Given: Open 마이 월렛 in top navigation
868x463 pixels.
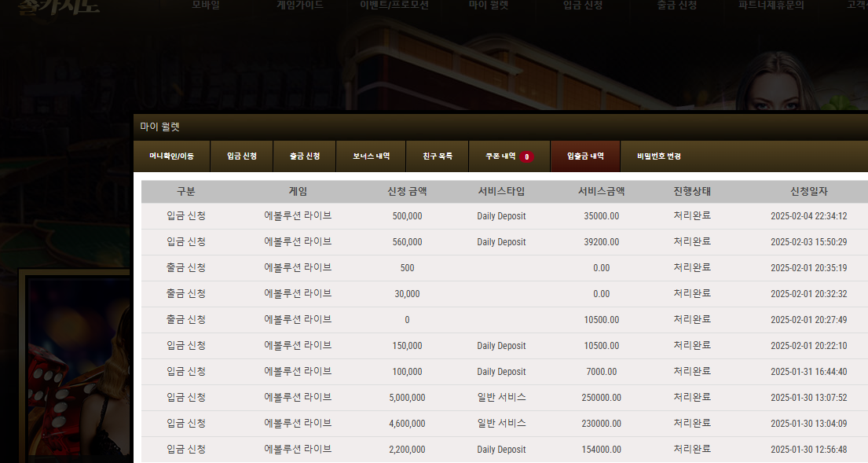Looking at the screenshot, I should click(x=489, y=5).
